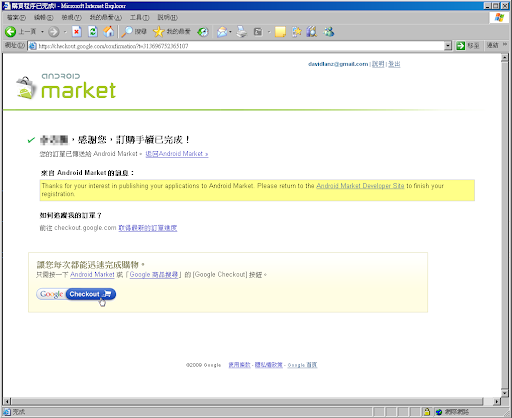The height and width of the screenshot is (418, 512).
Task: Open the 檢視(V) View menu
Action: click(71, 17)
